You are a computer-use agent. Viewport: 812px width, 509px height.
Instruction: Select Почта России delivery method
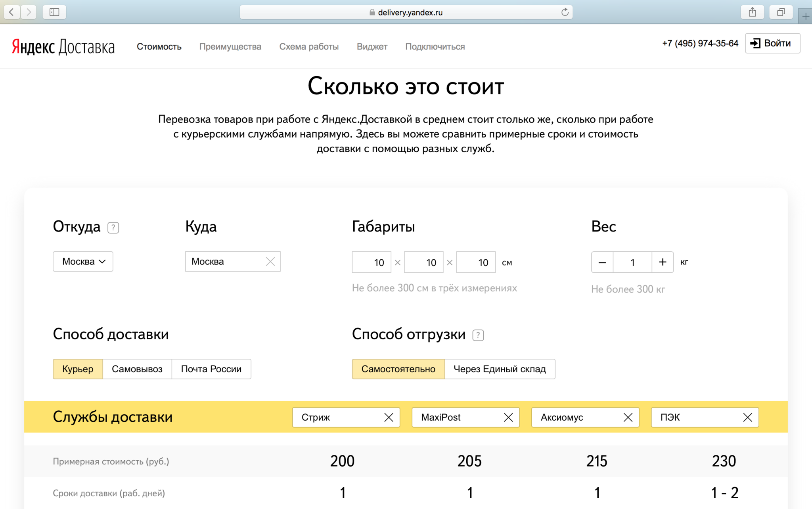pos(211,369)
